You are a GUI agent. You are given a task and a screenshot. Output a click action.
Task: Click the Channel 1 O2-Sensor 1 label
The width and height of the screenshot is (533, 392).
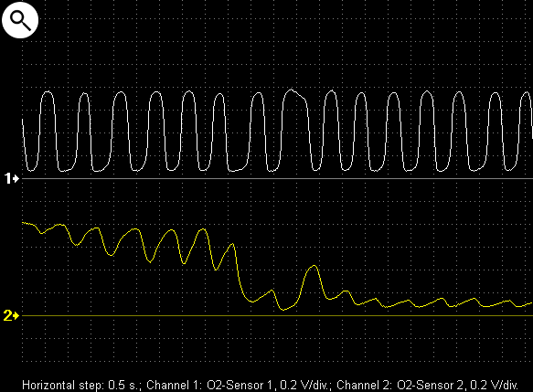[238, 386]
